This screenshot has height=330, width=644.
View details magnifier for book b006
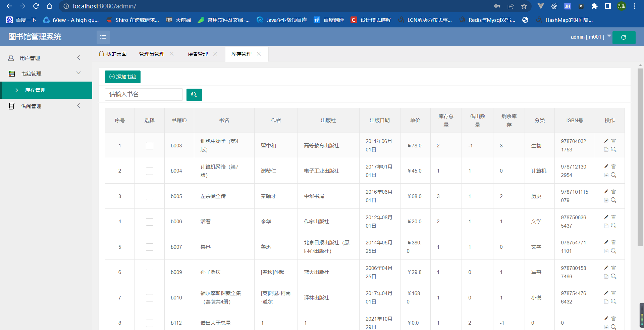(613, 226)
